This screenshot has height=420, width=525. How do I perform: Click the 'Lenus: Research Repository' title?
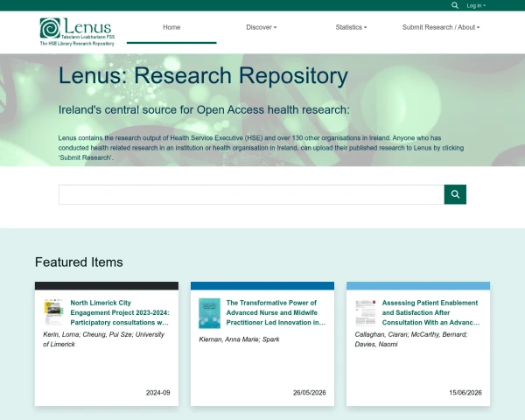[x=203, y=75]
